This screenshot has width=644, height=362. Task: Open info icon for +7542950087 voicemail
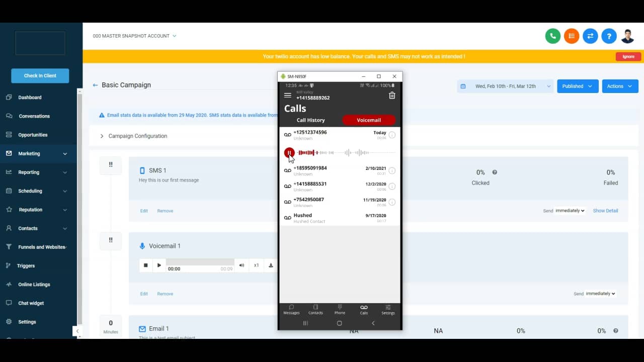(x=392, y=202)
